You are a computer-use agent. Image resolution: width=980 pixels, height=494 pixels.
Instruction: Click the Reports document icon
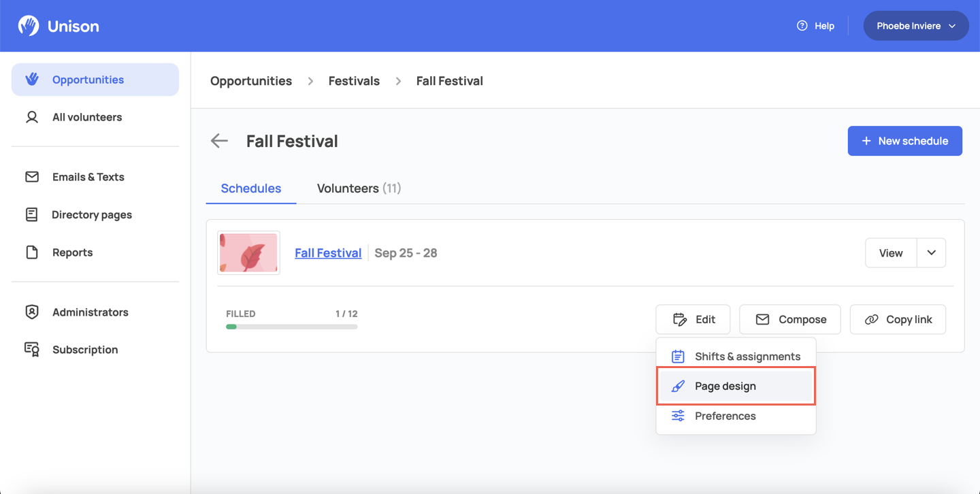click(x=32, y=252)
